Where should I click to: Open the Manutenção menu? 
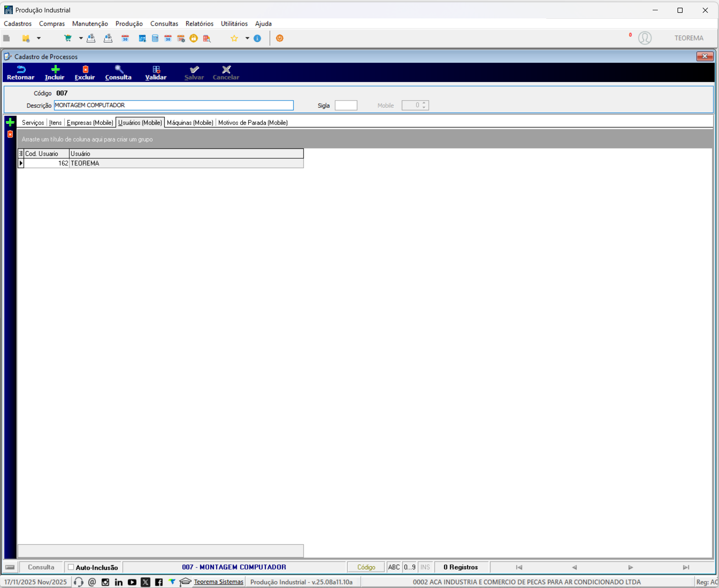pos(90,24)
